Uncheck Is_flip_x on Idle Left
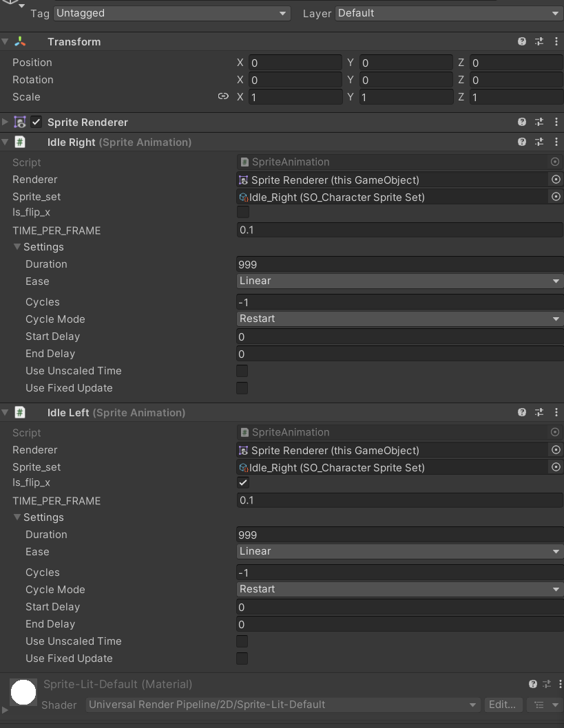This screenshot has height=728, width=564. (x=243, y=482)
